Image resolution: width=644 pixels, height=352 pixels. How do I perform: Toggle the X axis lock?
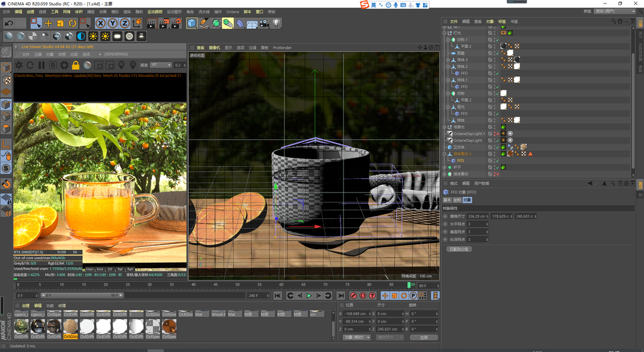coord(101,23)
